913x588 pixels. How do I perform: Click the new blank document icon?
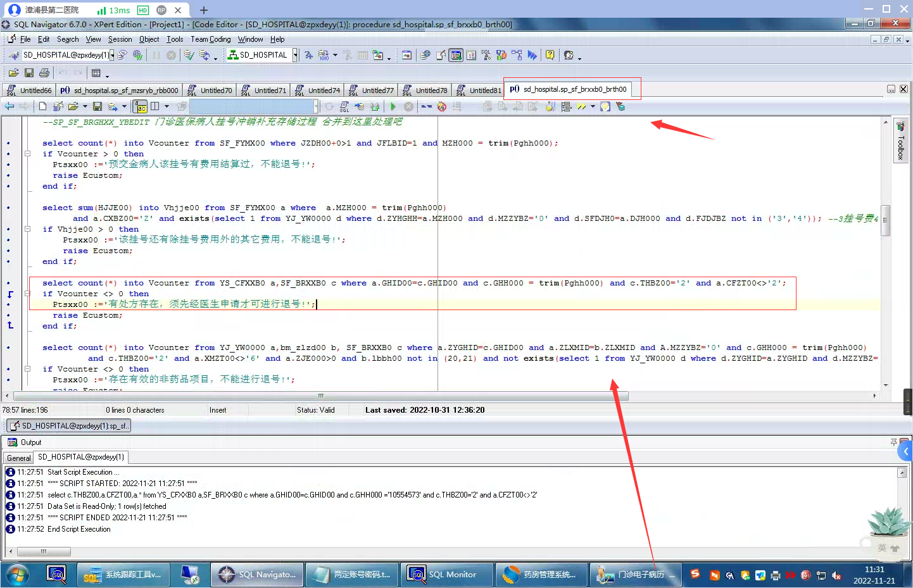click(42, 106)
